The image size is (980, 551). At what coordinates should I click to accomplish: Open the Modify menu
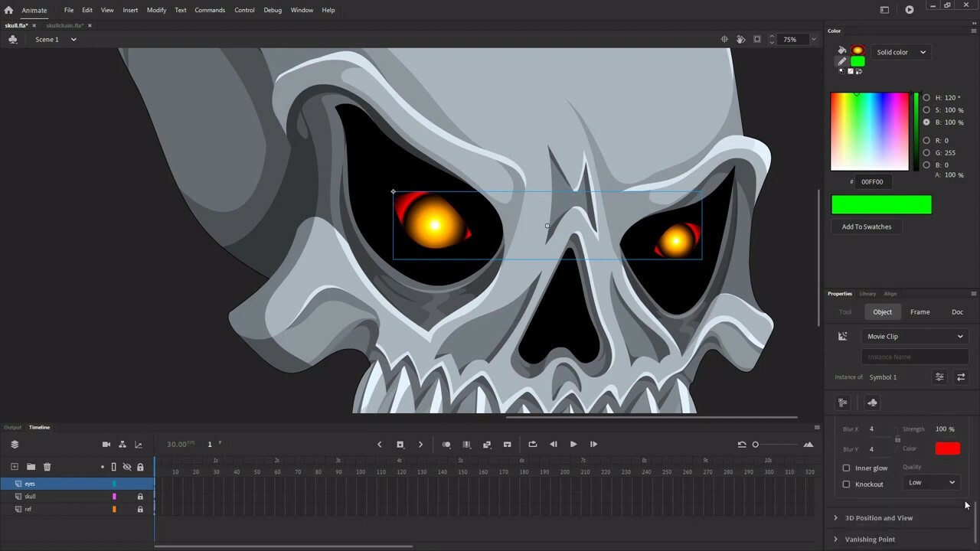(x=156, y=10)
